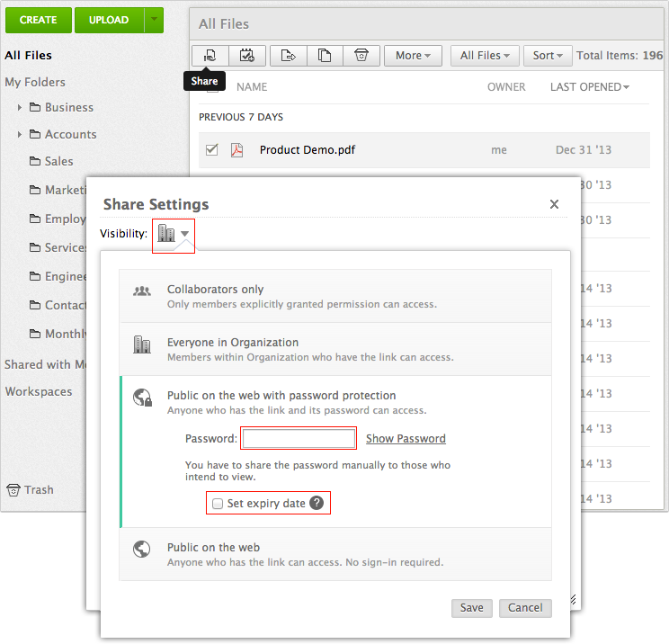
Task: Uncheck the Product Demo.pdf checkbox
Action: 211,150
